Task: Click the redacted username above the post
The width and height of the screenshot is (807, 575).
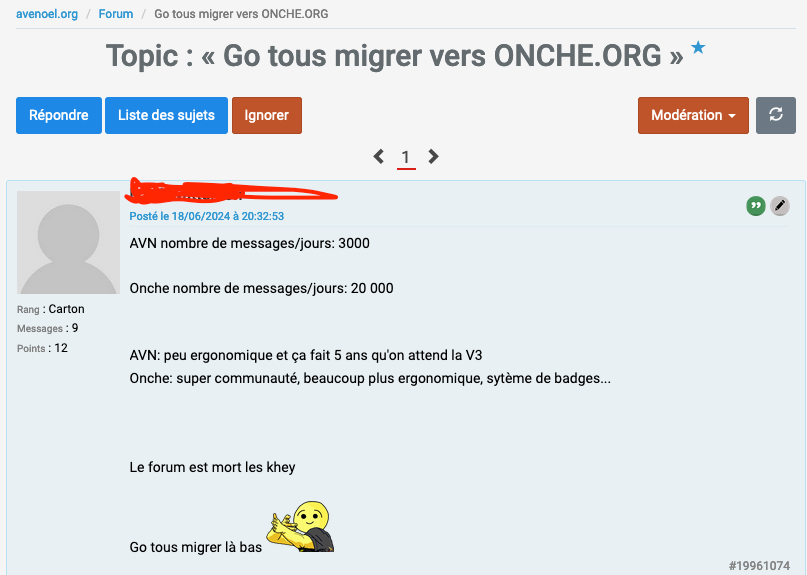Action: point(232,191)
